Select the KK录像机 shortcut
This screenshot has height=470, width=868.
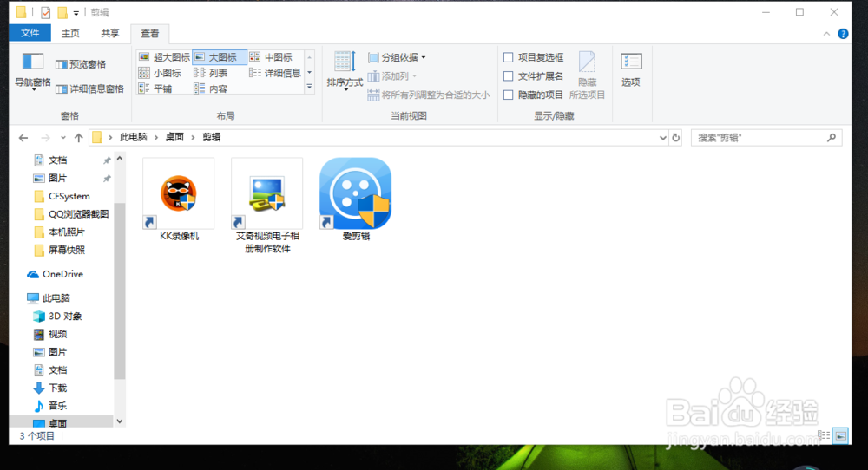coord(178,199)
